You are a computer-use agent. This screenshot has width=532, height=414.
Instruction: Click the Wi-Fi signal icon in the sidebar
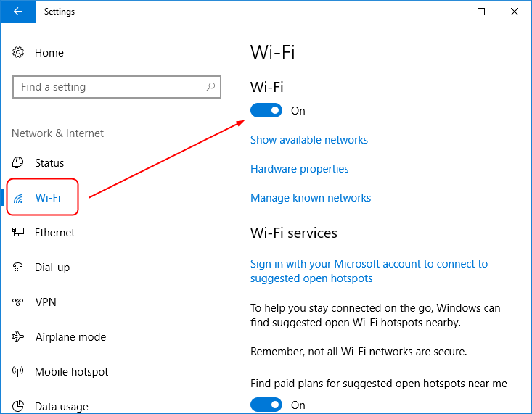pos(19,198)
